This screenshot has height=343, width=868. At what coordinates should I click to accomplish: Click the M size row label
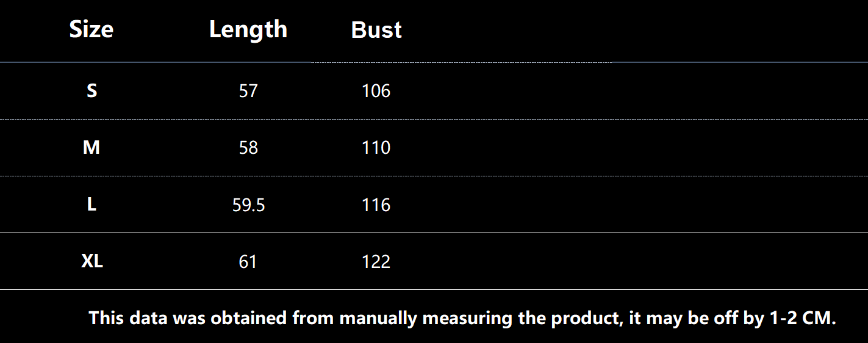click(91, 148)
